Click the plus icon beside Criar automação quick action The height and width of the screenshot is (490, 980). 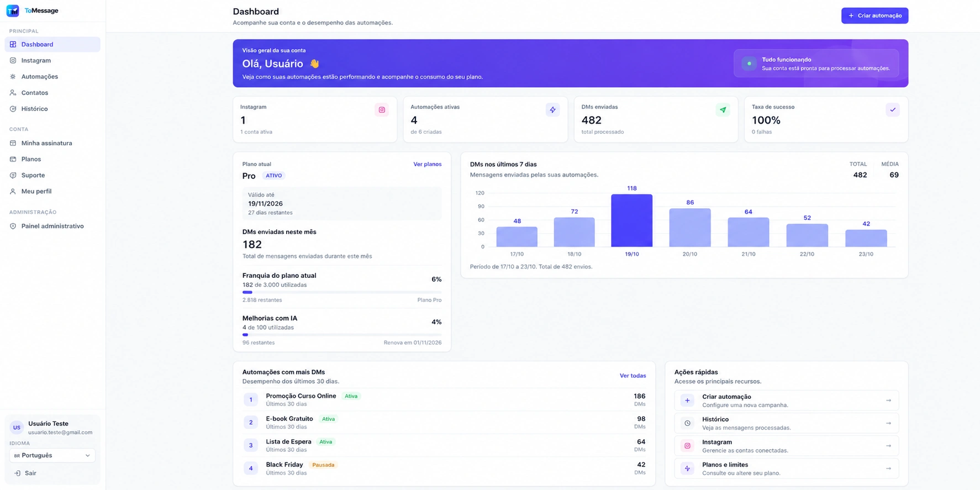pyautogui.click(x=687, y=401)
